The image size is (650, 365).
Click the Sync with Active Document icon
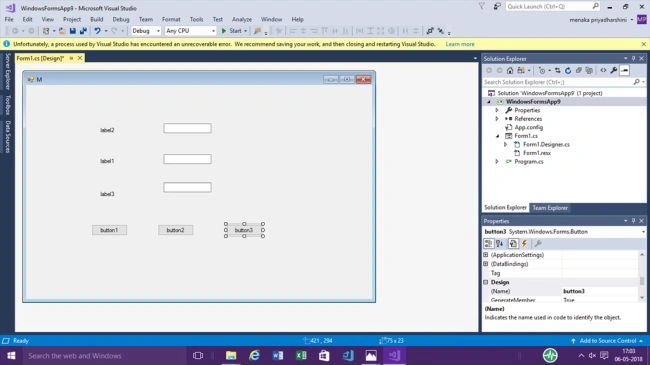click(558, 71)
